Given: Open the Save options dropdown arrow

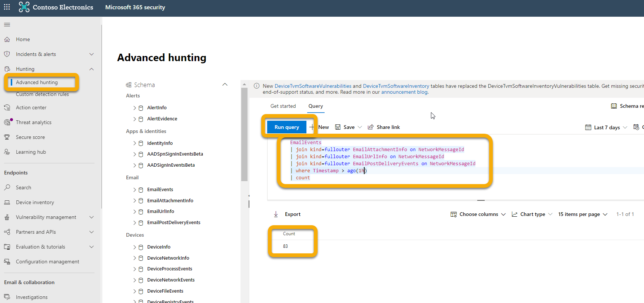Looking at the screenshot, I should tap(360, 127).
